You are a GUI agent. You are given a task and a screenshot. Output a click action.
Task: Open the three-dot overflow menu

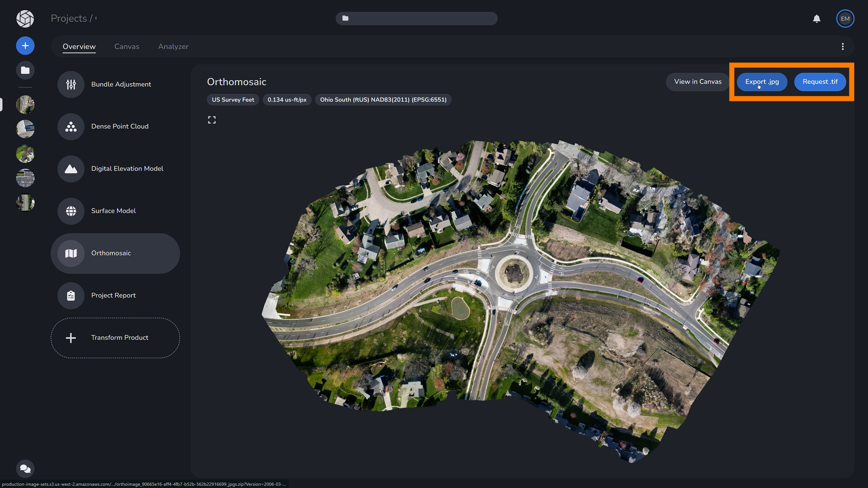[x=843, y=47]
